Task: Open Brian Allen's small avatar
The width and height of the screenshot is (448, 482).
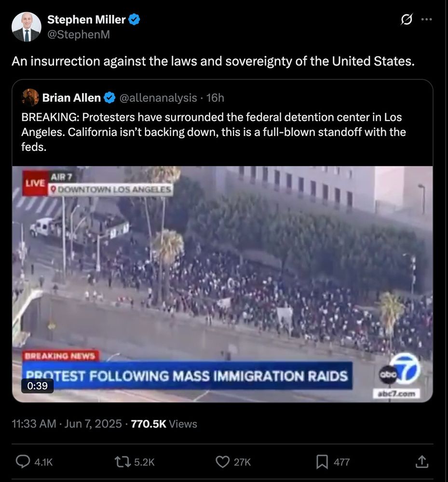Action: pos(30,98)
